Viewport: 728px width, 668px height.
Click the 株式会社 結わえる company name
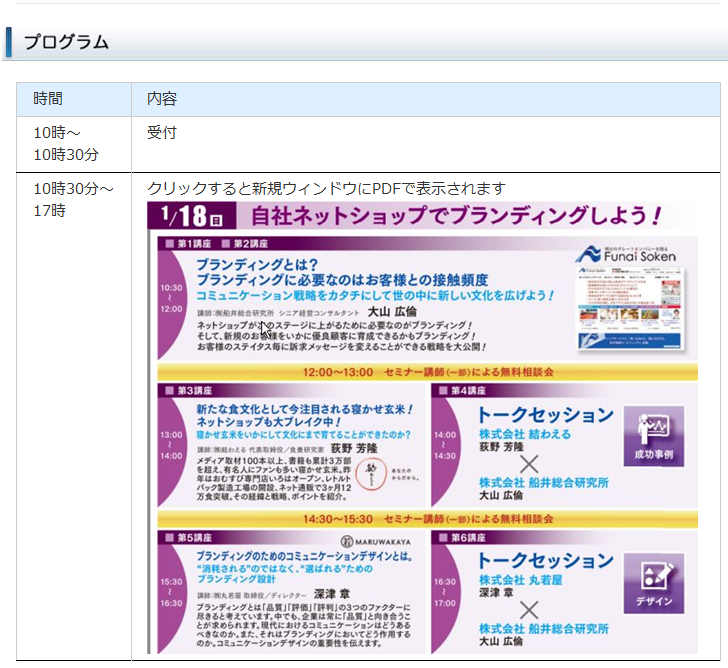point(525,434)
